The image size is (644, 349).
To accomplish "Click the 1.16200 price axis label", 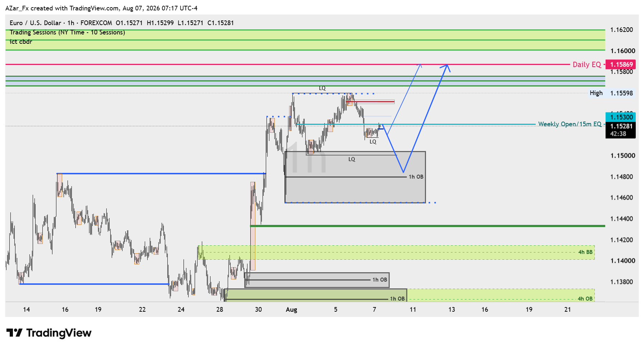I will point(622,30).
